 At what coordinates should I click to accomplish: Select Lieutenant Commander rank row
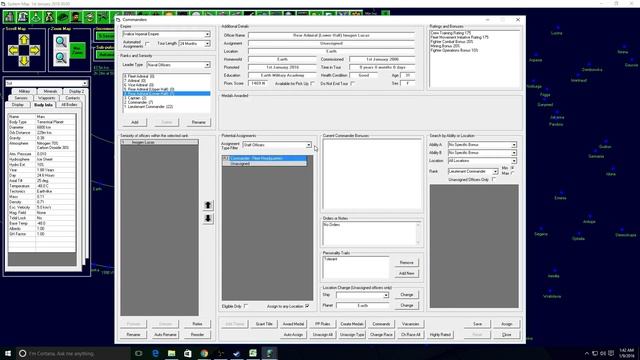[x=167, y=107]
